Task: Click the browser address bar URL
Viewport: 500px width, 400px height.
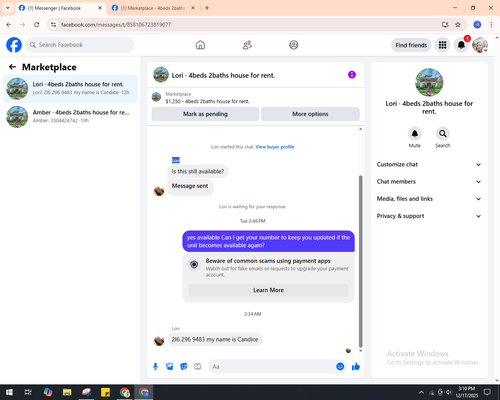Action: pyautogui.click(x=116, y=25)
